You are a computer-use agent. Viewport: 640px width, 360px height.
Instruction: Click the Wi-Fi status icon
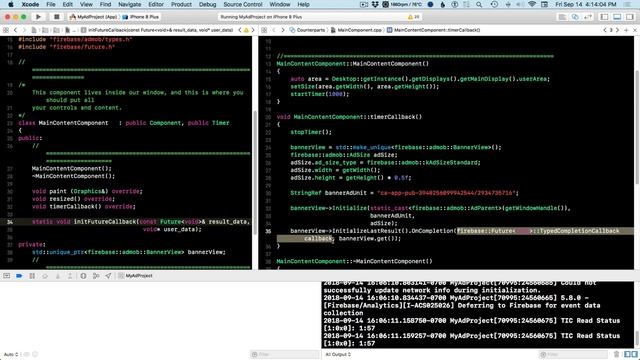531,4
